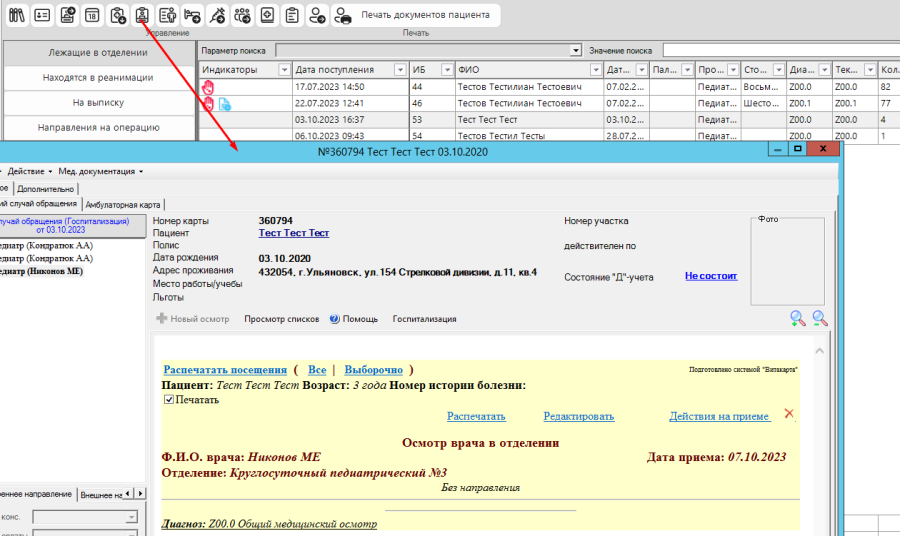Open Помощь with the question mark icon
Screen dimensions: 900x536
[354, 319]
